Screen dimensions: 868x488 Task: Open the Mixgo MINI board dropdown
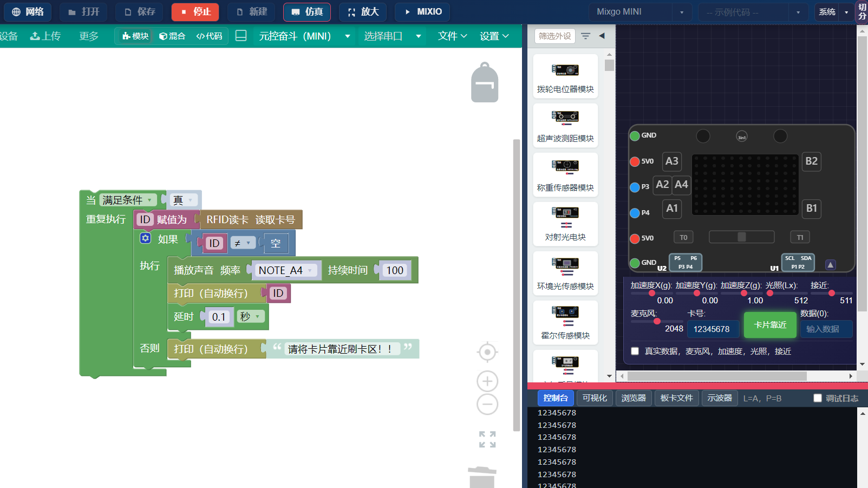point(640,12)
